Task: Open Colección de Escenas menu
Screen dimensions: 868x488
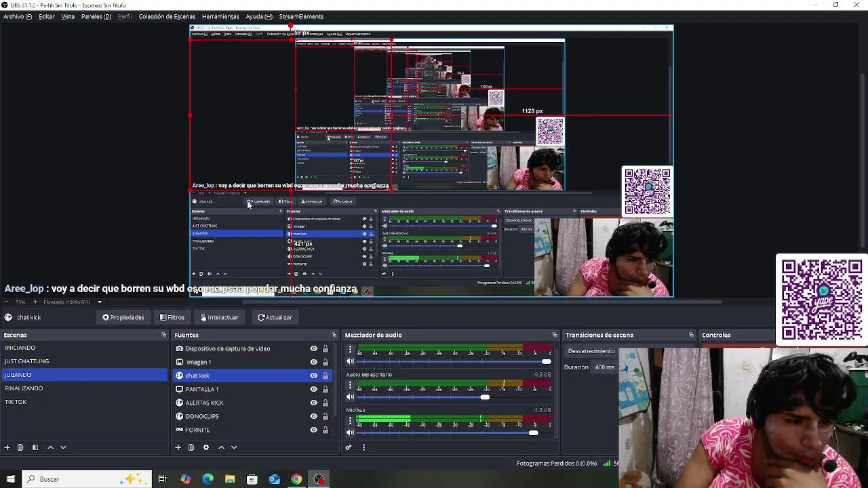Action: coord(167,16)
